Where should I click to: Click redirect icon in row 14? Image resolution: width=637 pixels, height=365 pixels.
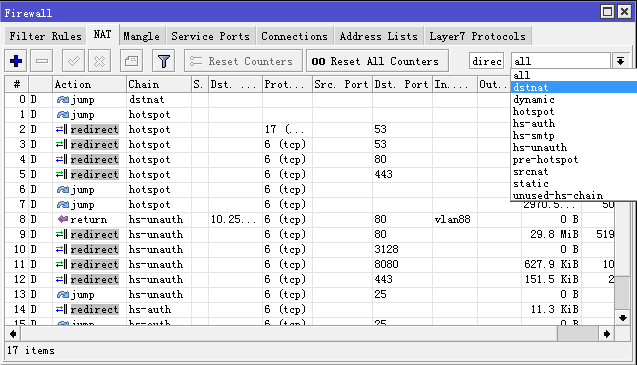(62, 310)
